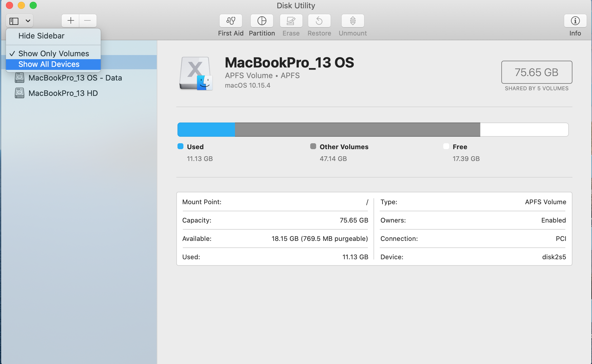Screen dimensions: 592x364
Task: Click the sidebar view icon button
Action: [x=14, y=21]
